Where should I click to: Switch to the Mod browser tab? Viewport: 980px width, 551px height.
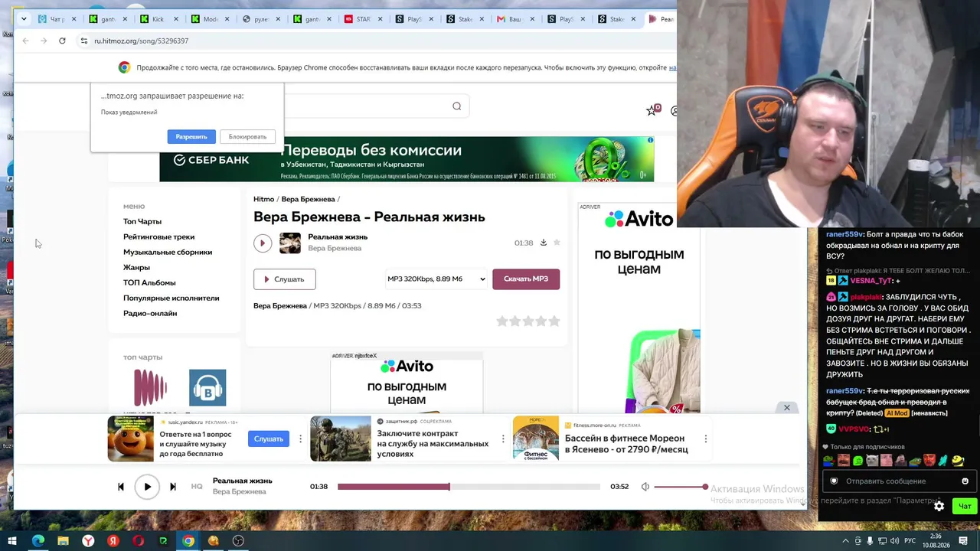[x=211, y=19]
